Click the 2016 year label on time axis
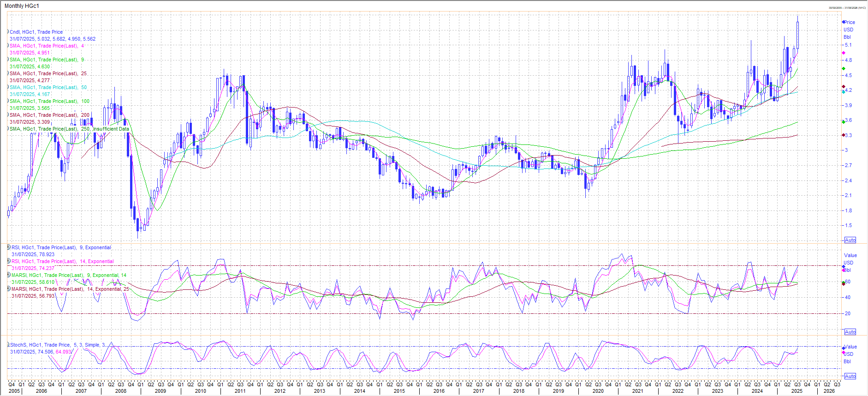 439,391
